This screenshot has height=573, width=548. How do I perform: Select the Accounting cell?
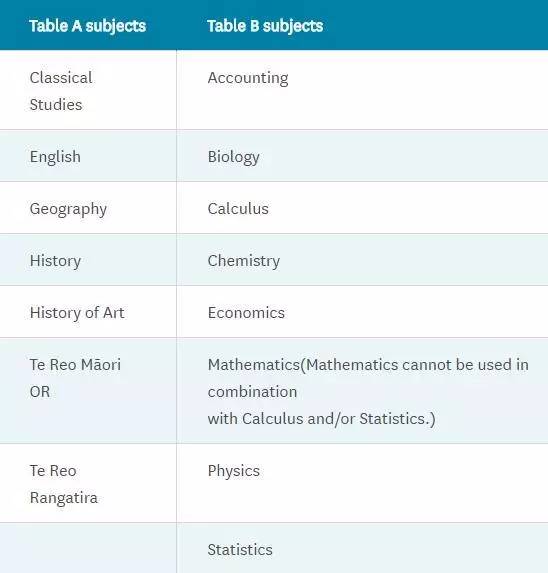[362, 90]
